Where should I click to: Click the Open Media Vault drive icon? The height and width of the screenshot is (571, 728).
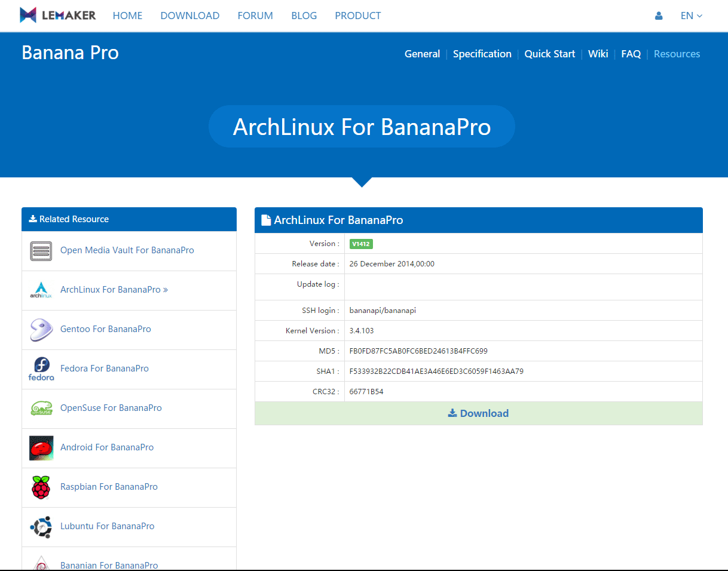click(x=41, y=250)
